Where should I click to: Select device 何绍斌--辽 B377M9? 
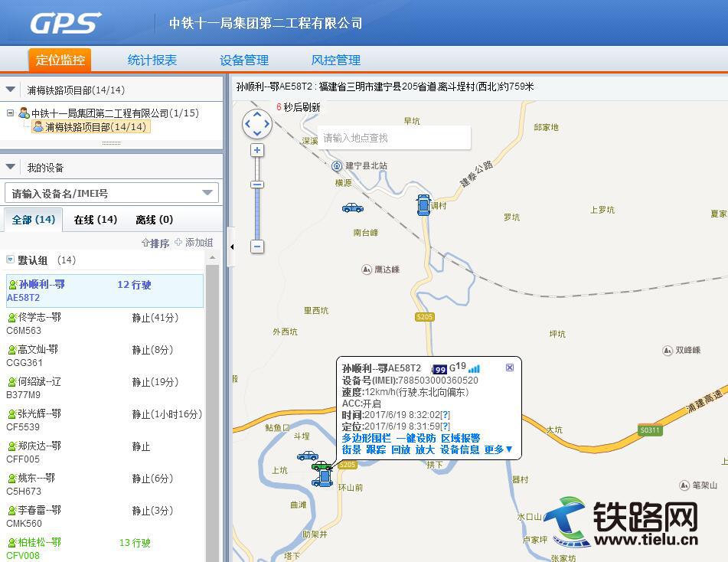[x=105, y=388]
